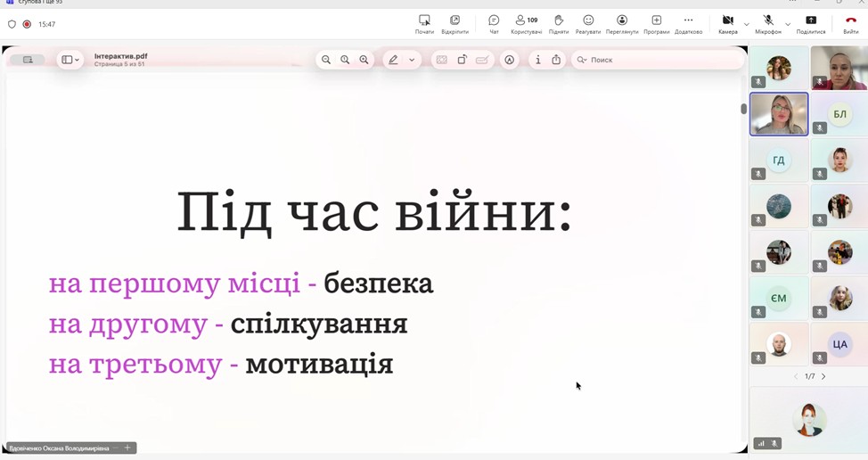Click the Share screen button

tap(811, 23)
